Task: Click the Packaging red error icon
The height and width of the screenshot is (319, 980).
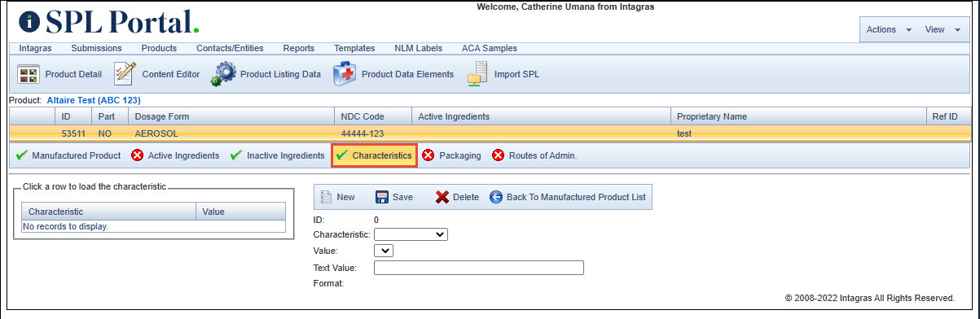Action: (428, 155)
